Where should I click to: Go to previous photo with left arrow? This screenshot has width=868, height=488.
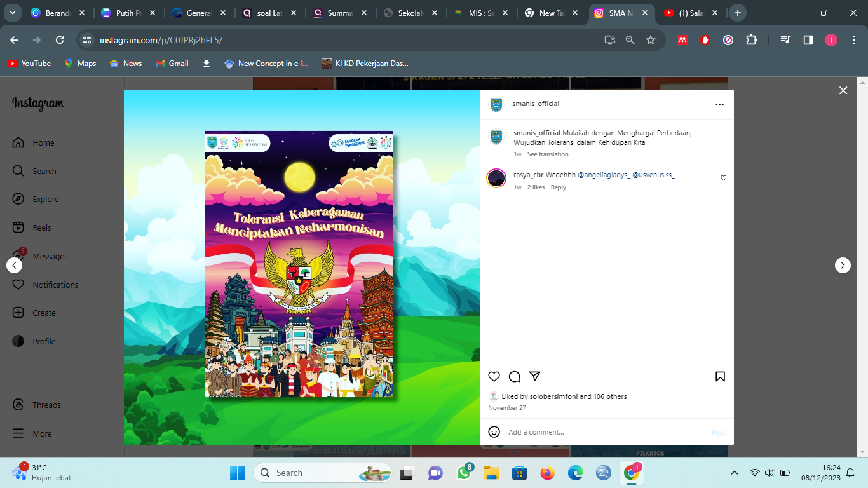tap(14, 265)
